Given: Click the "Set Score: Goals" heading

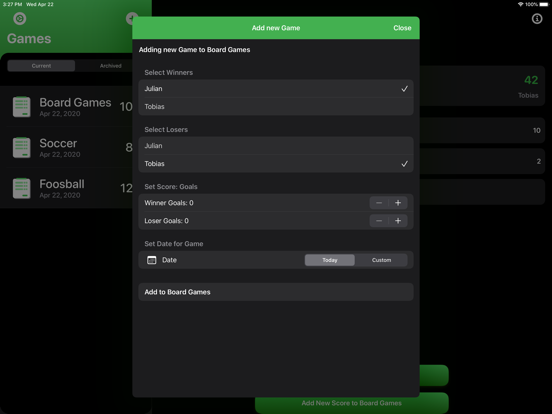Looking at the screenshot, I should [171, 187].
